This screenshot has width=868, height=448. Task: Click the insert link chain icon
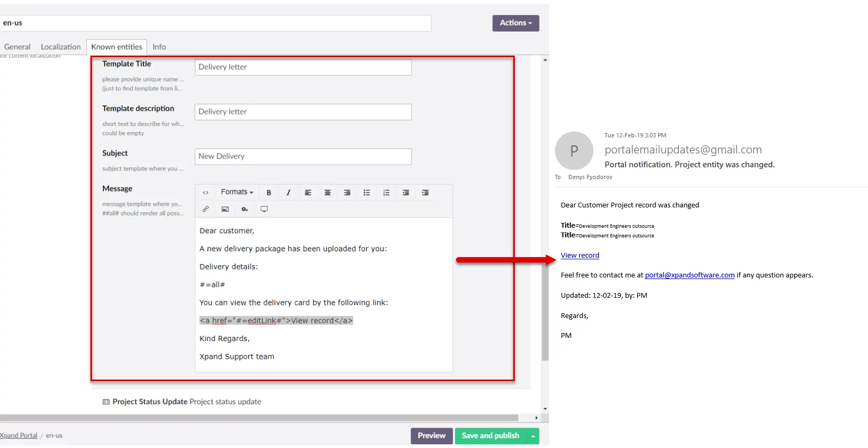tap(205, 209)
